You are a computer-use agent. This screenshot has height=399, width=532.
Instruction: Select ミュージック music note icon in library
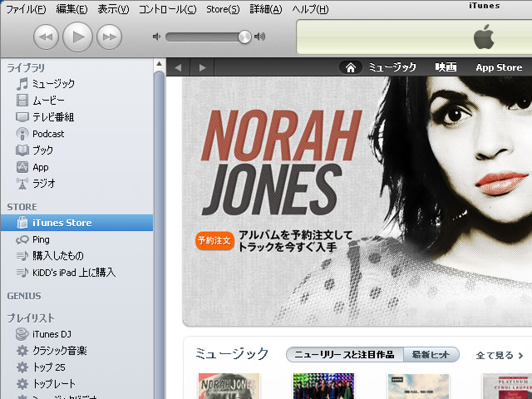(22, 84)
